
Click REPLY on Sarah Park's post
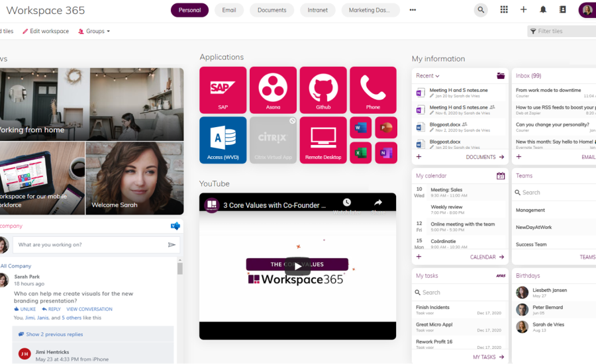[51, 309]
